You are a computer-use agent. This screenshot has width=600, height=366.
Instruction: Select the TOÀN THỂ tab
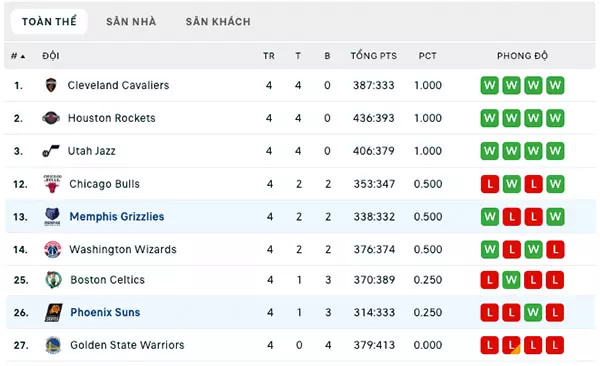tap(49, 22)
